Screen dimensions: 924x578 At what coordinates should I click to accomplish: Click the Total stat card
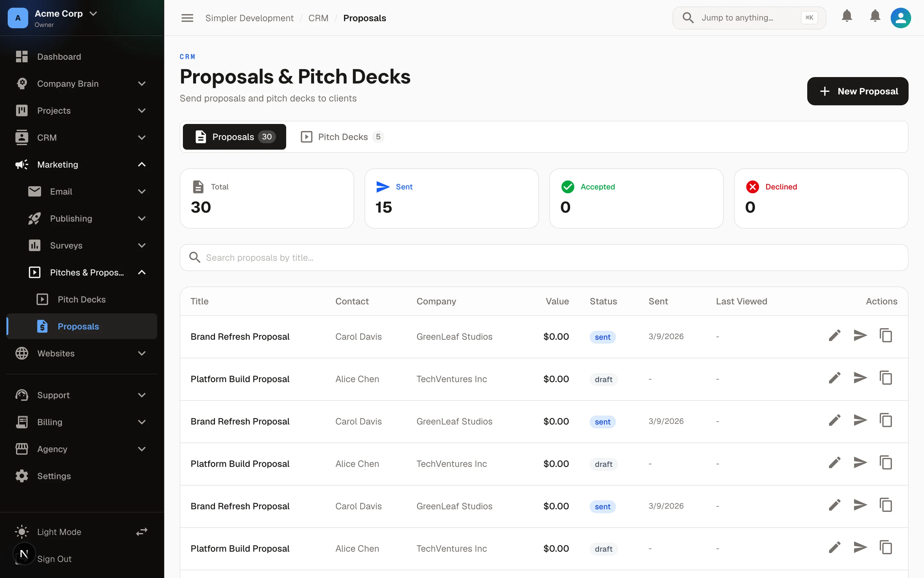tap(267, 198)
